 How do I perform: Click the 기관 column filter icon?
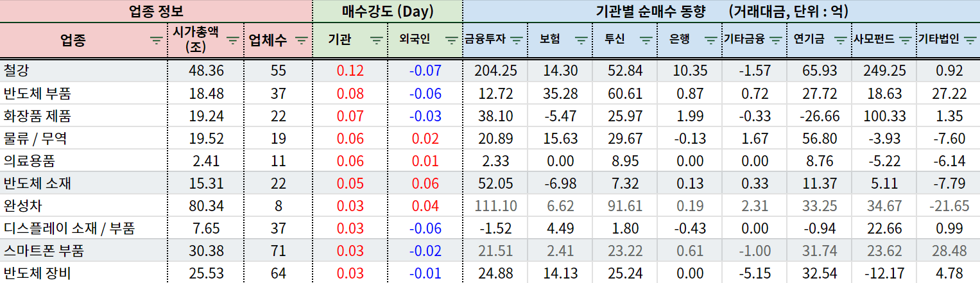coord(377,40)
